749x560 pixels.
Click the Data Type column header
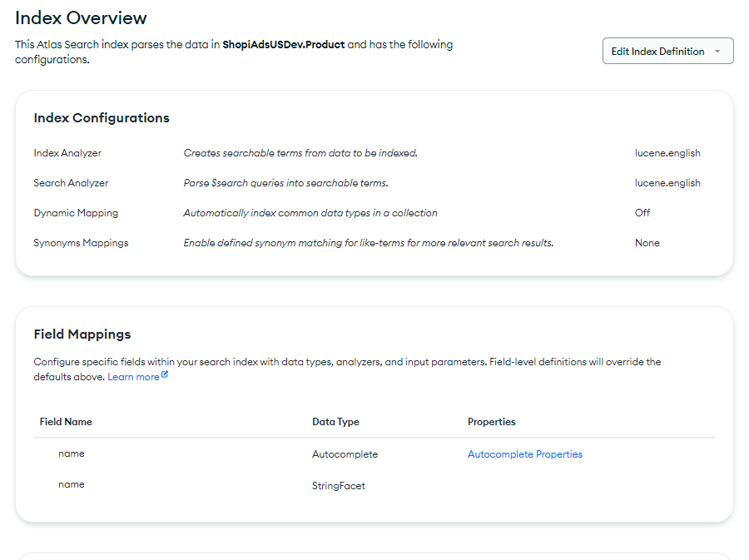click(335, 422)
